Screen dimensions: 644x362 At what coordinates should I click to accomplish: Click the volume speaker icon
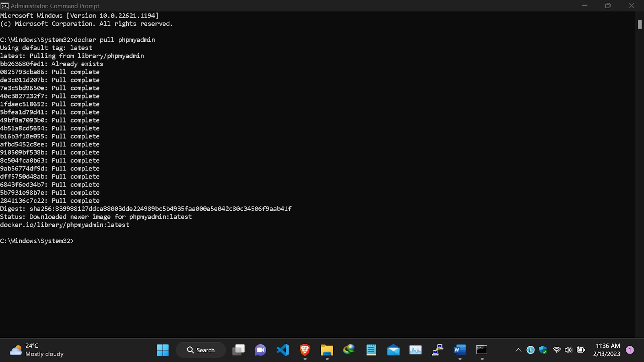pyautogui.click(x=568, y=350)
